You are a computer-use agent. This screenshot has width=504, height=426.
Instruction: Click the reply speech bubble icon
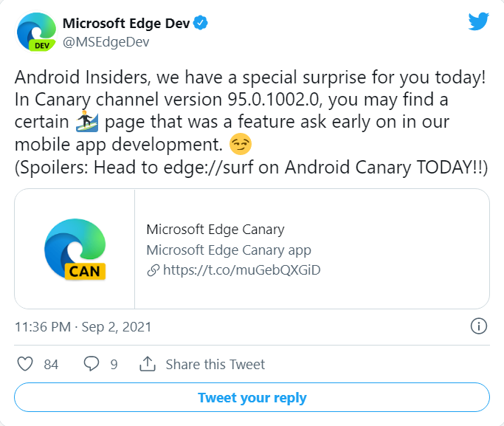point(92,364)
